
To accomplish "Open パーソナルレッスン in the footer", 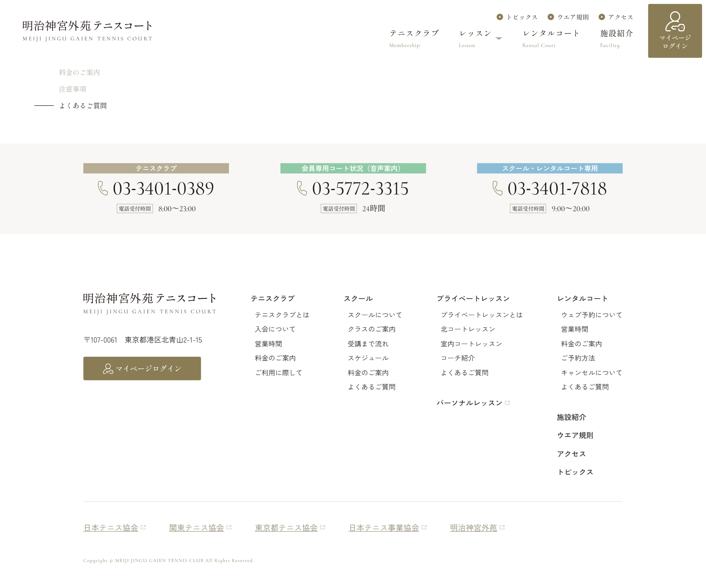I will point(470,402).
